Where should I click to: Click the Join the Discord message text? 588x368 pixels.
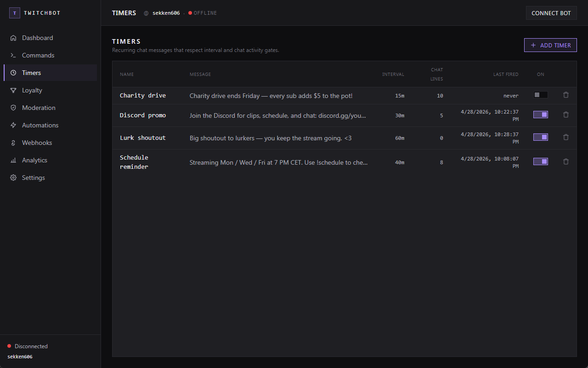(278, 115)
